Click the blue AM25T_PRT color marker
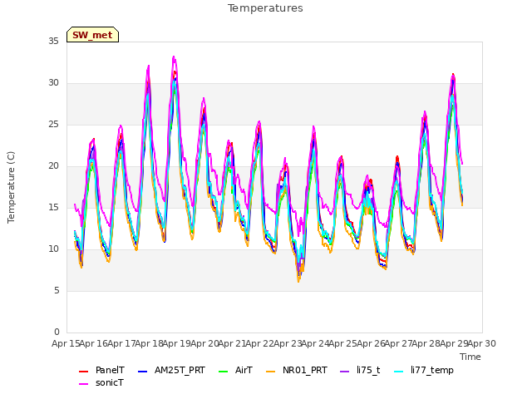 tap(142, 372)
